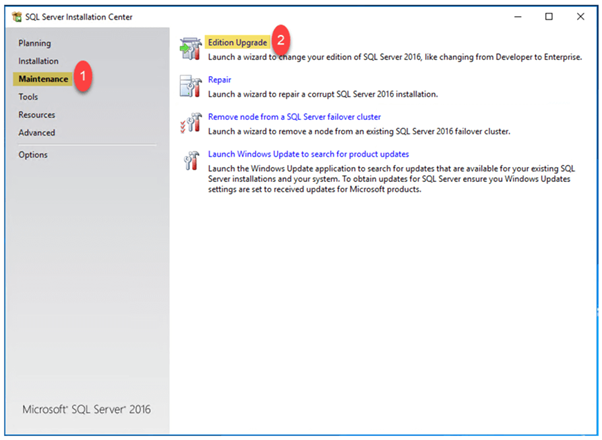Minimize the SQL Server Installation Center window
The width and height of the screenshot is (602, 440).
coord(518,17)
